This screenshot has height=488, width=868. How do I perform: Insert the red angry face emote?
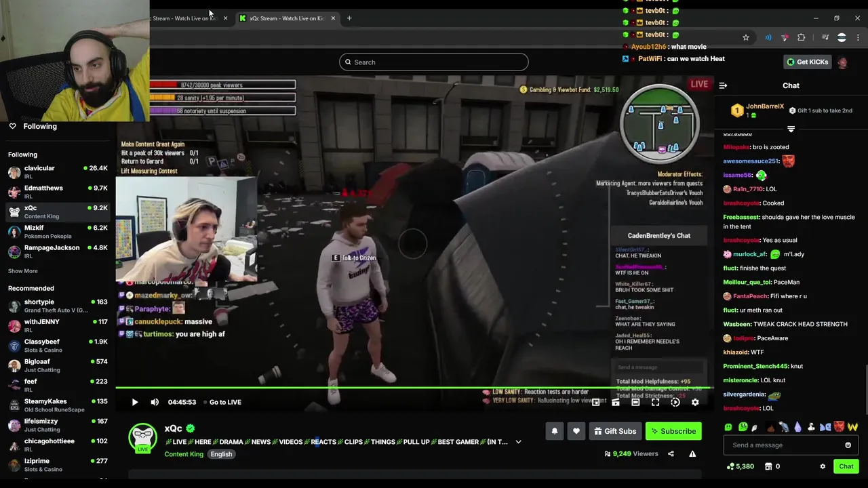coord(839,427)
